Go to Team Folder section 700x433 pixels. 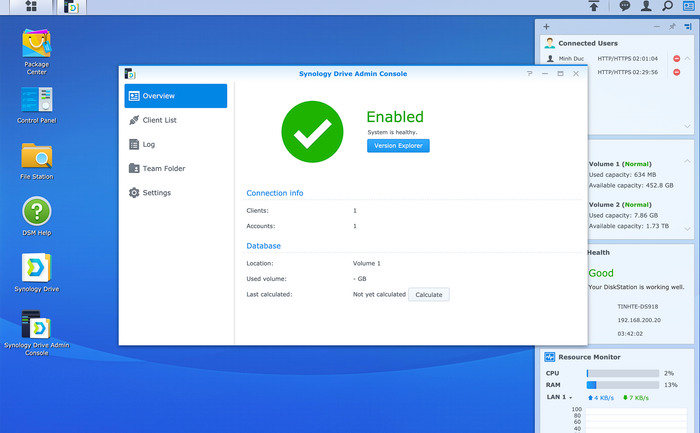[x=175, y=168]
